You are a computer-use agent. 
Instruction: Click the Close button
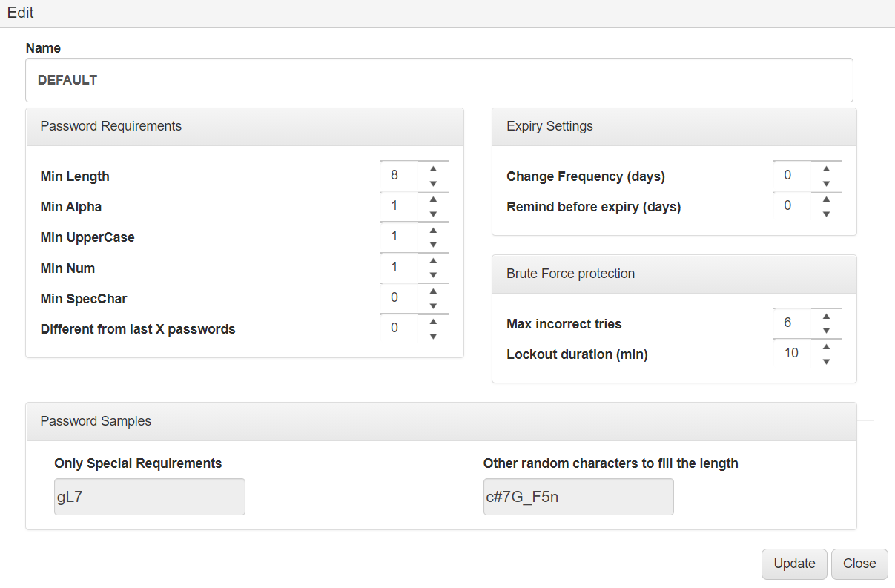tap(859, 564)
